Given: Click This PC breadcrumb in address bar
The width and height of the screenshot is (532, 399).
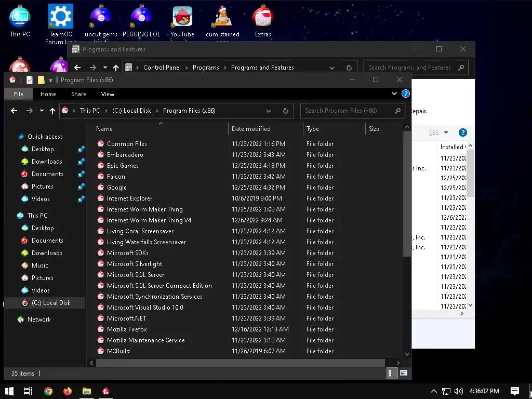Looking at the screenshot, I should pyautogui.click(x=90, y=111).
